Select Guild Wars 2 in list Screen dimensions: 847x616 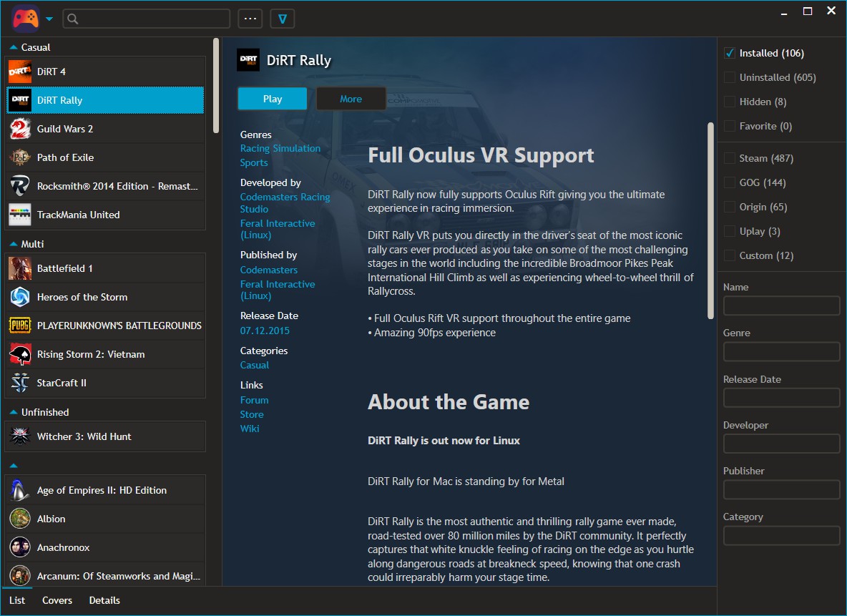[105, 129]
